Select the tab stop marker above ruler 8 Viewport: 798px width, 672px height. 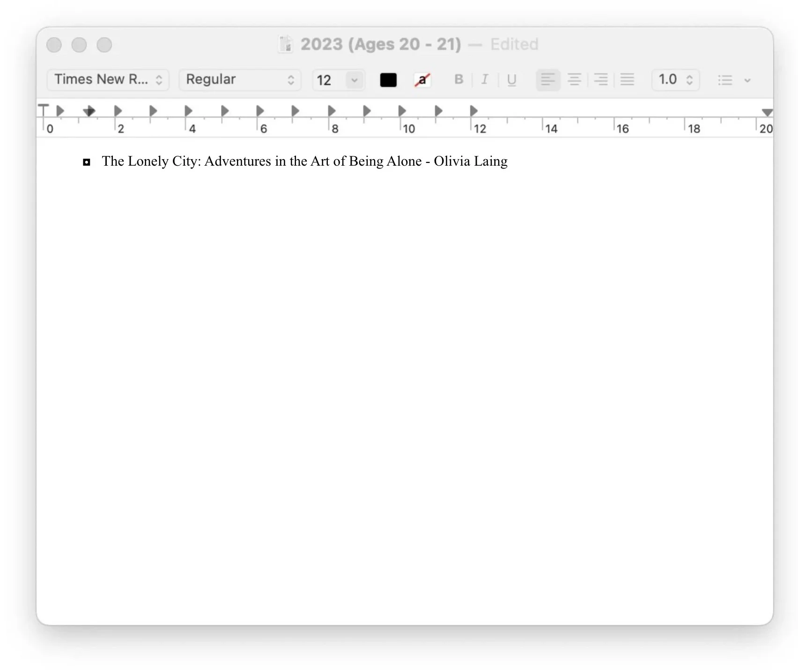332,111
